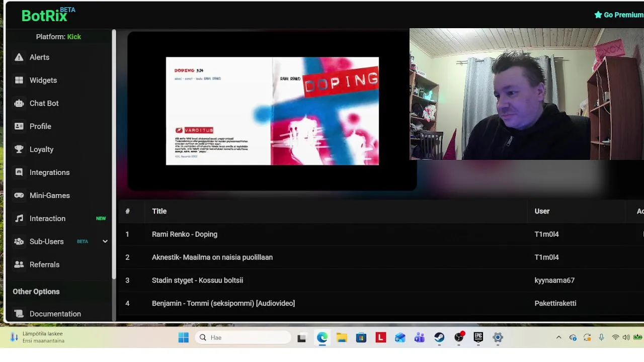Open Settings gear app in taskbar

(x=498, y=338)
